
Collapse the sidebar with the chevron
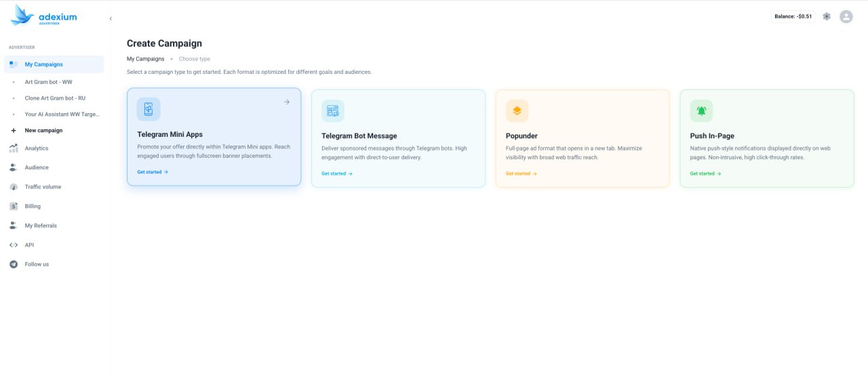point(111,18)
